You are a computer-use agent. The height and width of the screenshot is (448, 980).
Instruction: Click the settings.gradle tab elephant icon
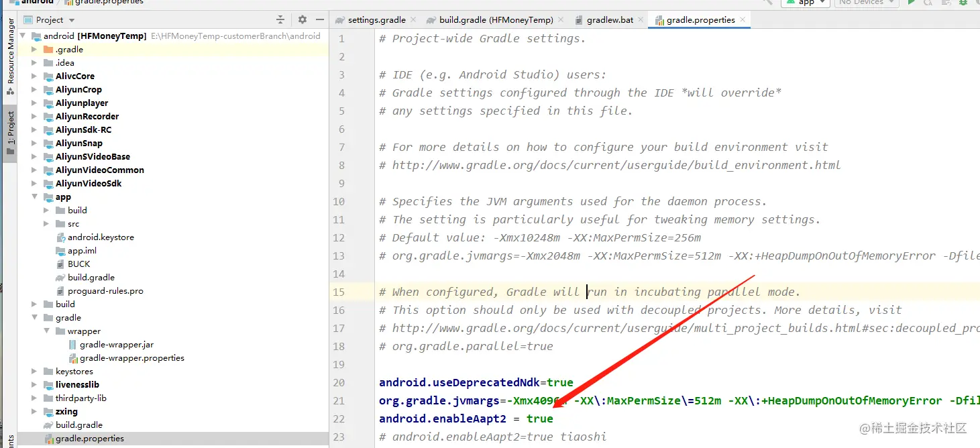(340, 20)
